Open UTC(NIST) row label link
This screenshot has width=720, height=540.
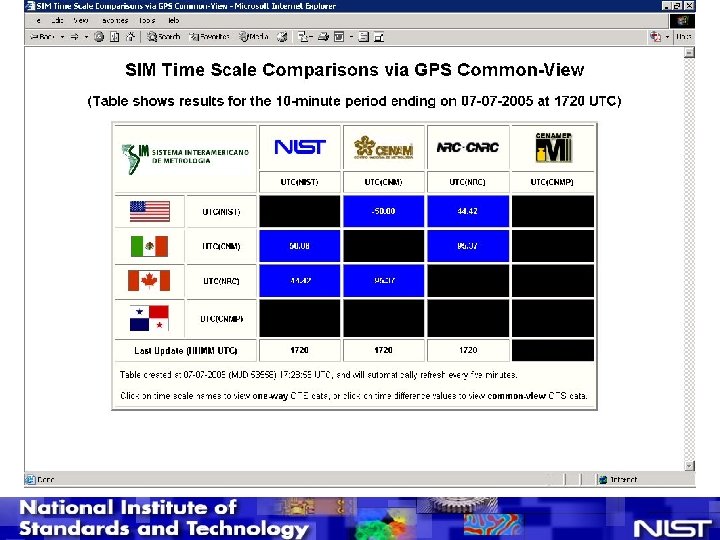[221, 212]
